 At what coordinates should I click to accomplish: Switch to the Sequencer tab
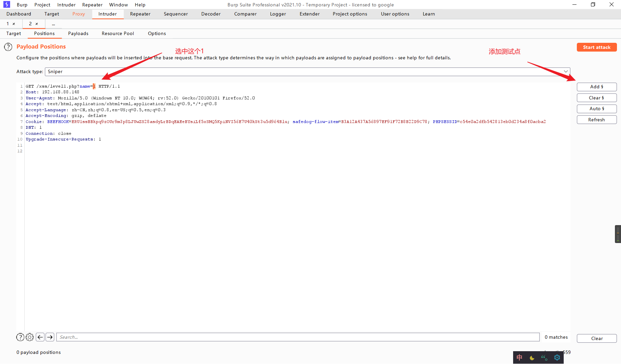175,14
